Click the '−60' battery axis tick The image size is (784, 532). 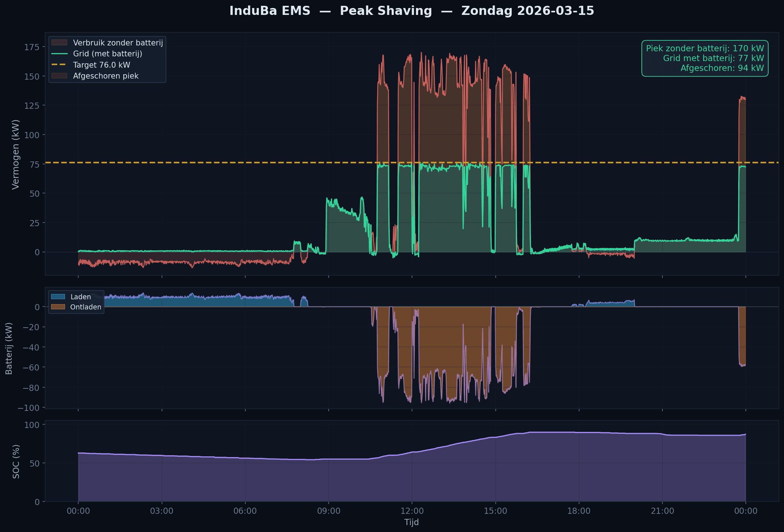[x=31, y=367]
